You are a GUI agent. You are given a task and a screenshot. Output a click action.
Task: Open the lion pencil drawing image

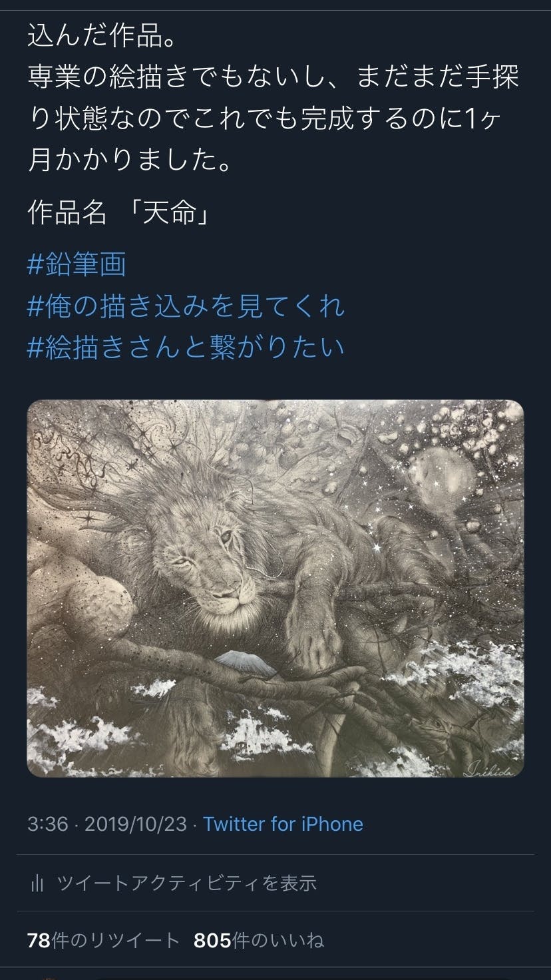pyautogui.click(x=275, y=588)
